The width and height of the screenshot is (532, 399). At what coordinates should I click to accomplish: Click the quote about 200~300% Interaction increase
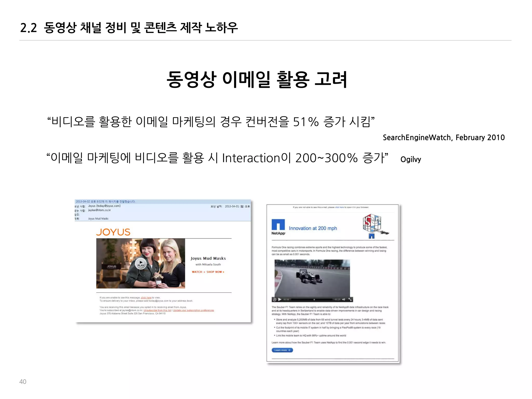tap(217, 158)
